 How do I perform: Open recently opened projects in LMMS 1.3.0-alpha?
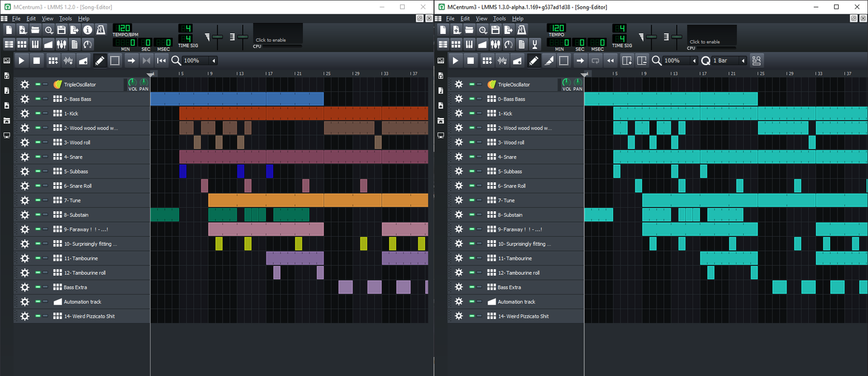tap(482, 30)
